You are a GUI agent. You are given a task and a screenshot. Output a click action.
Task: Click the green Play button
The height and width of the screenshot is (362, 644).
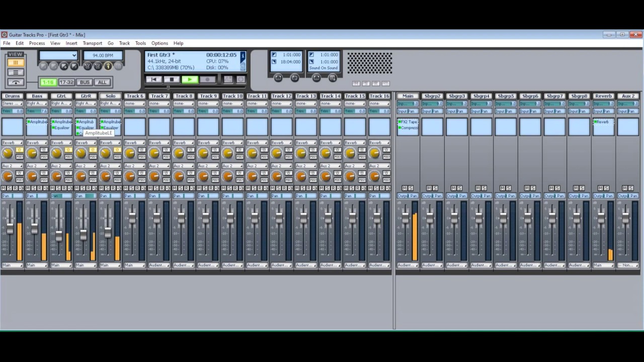click(190, 79)
